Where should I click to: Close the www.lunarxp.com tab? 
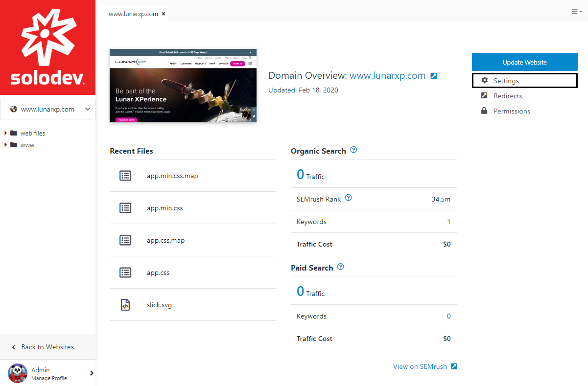coord(164,14)
